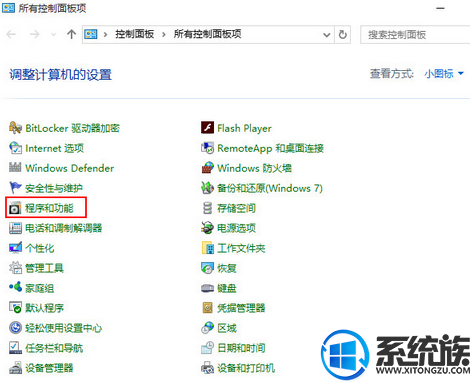Open the 日期和时间 link
The height and width of the screenshot is (383, 470).
point(241,348)
